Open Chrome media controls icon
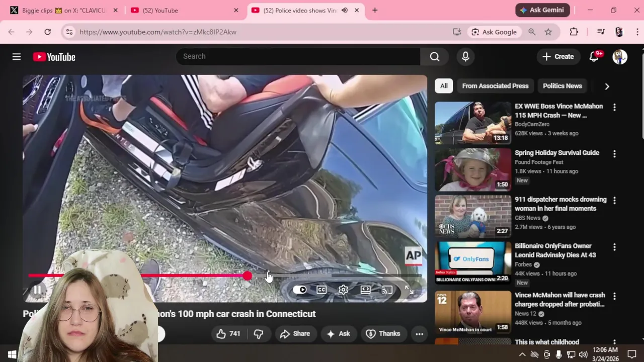This screenshot has width=644, height=362. tap(601, 32)
